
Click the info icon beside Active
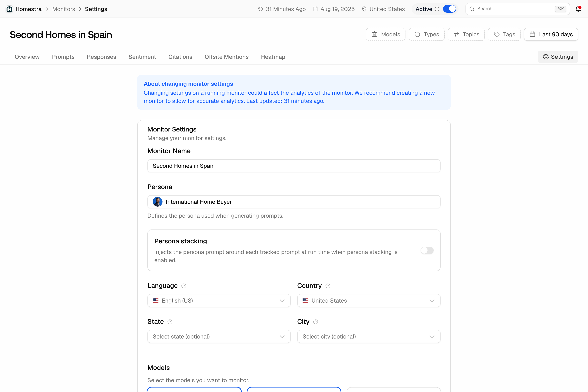coord(437,9)
